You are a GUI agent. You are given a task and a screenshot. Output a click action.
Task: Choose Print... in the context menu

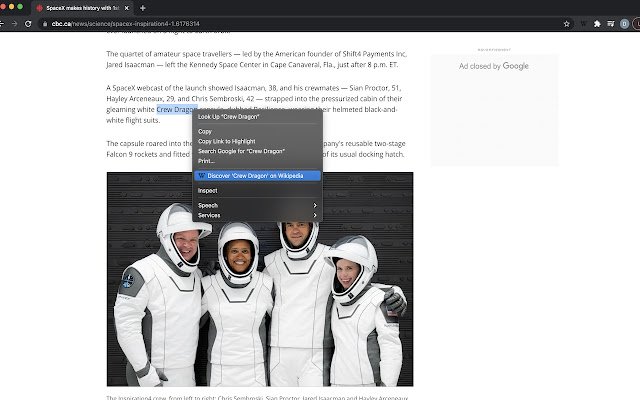click(257, 161)
